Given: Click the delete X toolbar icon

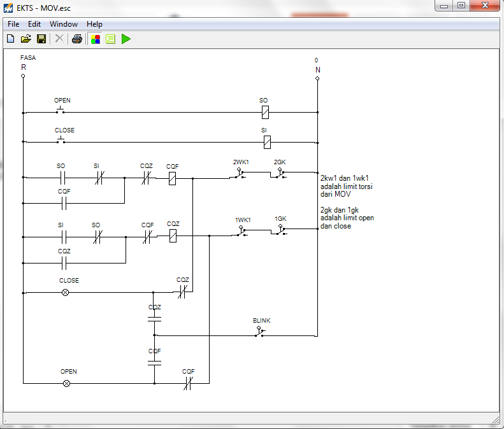Looking at the screenshot, I should click(59, 39).
